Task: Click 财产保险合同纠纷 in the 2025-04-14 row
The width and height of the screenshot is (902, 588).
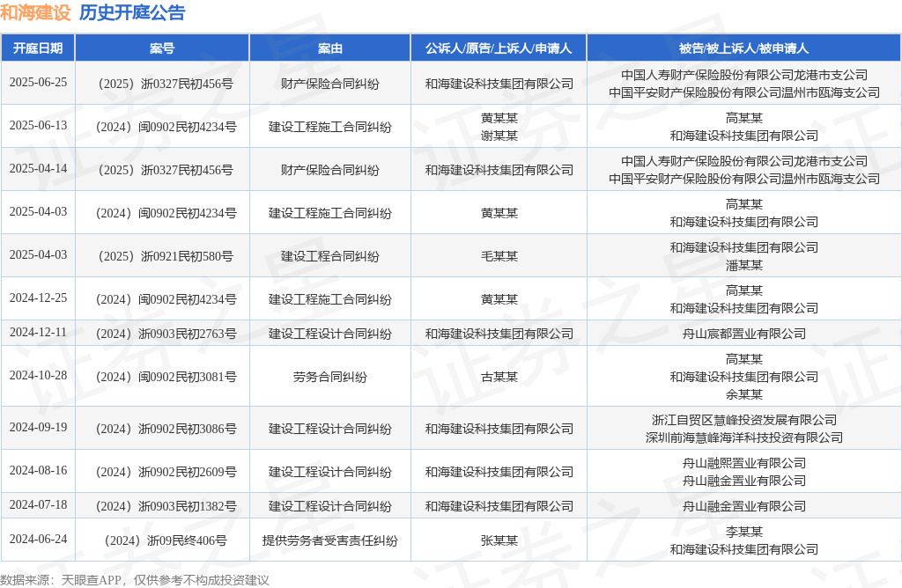Action: tap(330, 170)
